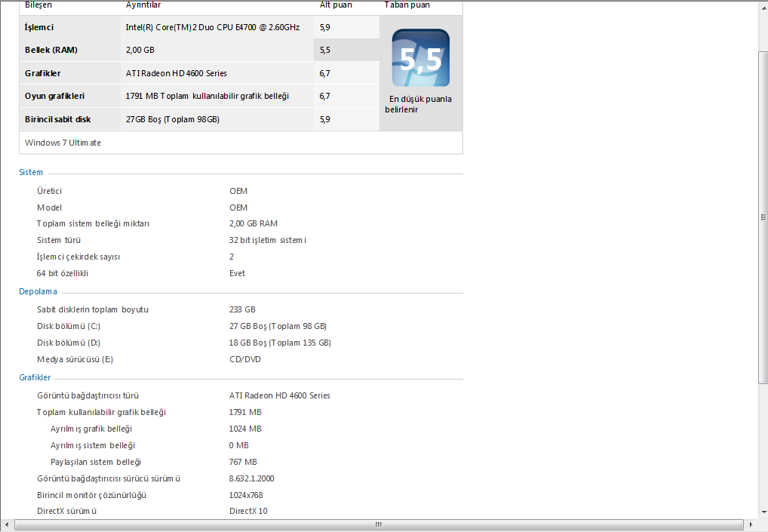Click the 6,7 subscore in the Grafikler row
The image size is (768, 532).
[x=324, y=73]
